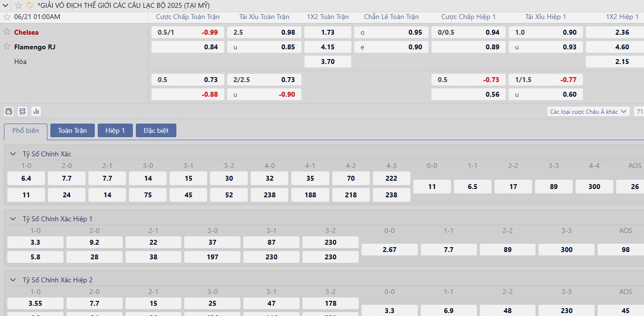Collapse the 'Tỷ Số Chính Xác Hiệp 1' section
This screenshot has height=316, width=644.
(13, 219)
